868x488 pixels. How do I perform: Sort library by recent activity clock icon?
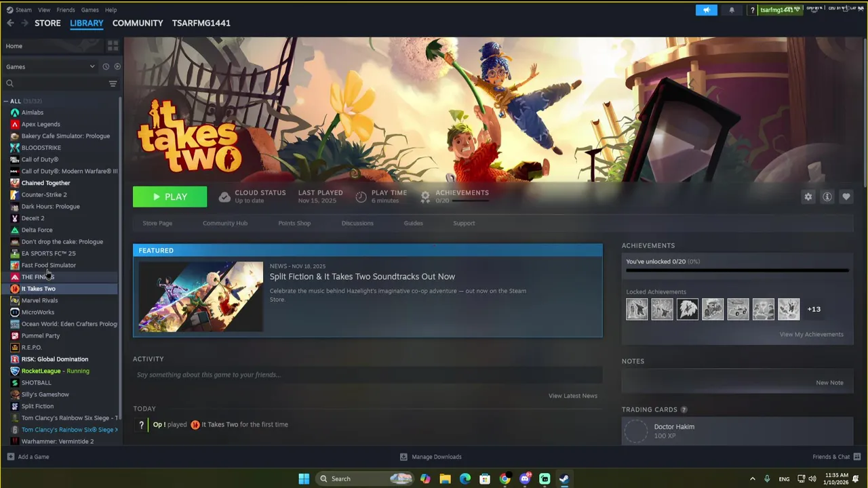tap(106, 66)
